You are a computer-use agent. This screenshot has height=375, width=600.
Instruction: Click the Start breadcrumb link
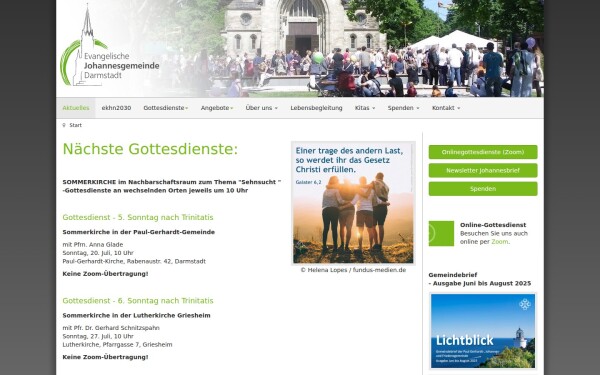coord(75,125)
